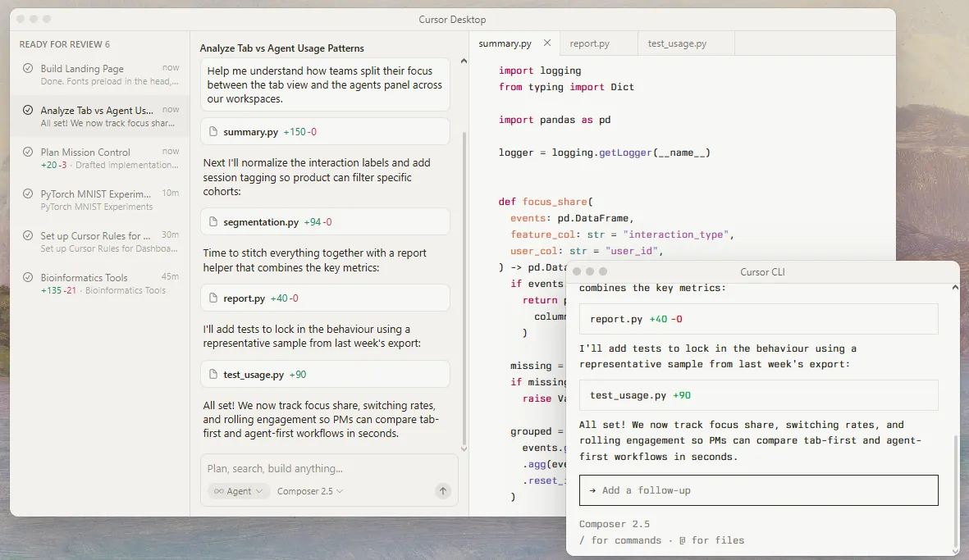
Task: Click the 'Next I'll normalize' chat message
Action: tap(317, 177)
